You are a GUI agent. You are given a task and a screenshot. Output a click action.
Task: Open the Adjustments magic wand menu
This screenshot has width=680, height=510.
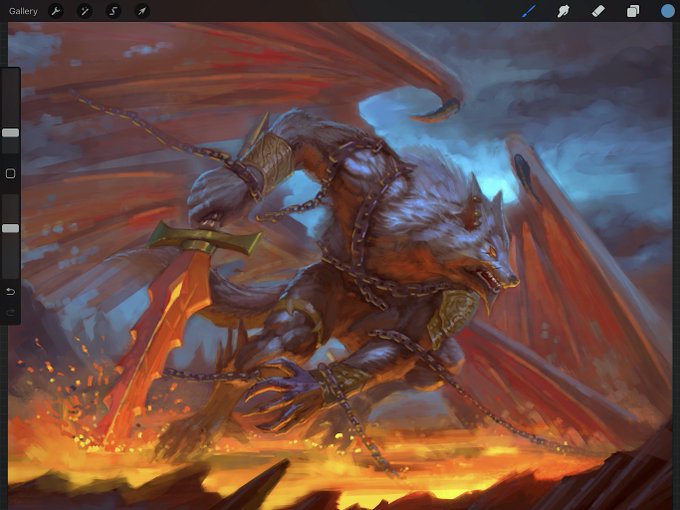[x=85, y=11]
